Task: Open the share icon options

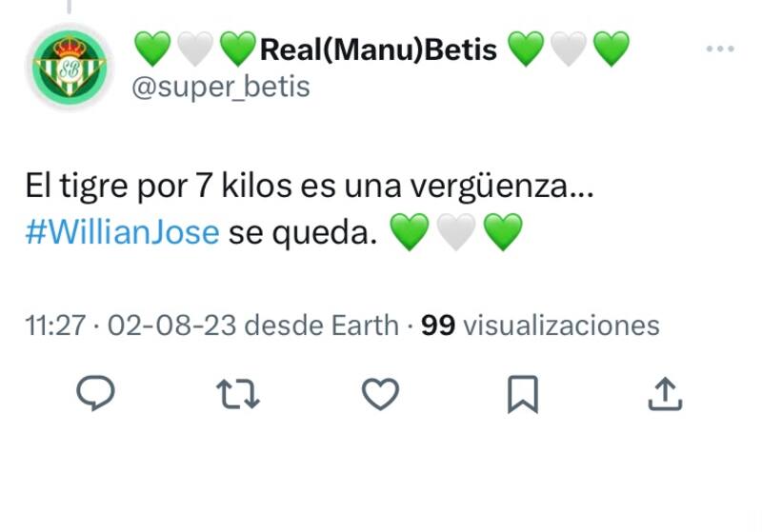Action: [664, 393]
